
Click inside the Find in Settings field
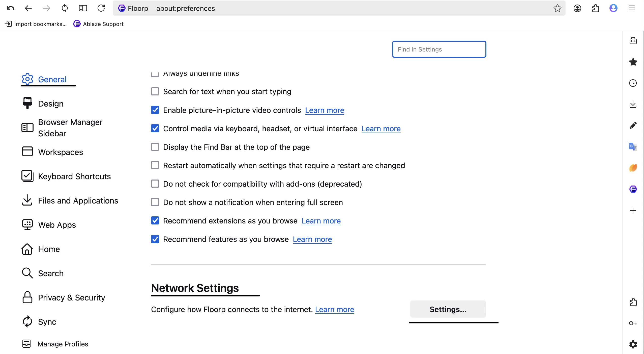point(439,49)
